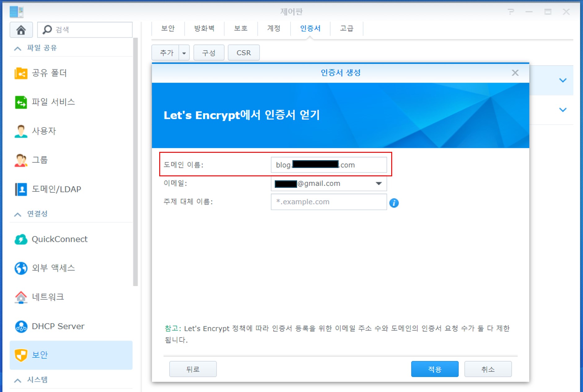Collapse the 연결성 section
583x392 pixels.
(18, 214)
